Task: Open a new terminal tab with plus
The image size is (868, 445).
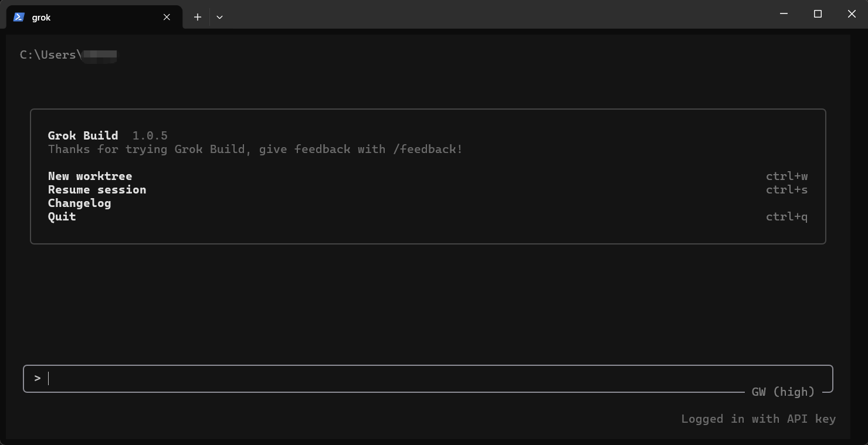Action: point(198,17)
